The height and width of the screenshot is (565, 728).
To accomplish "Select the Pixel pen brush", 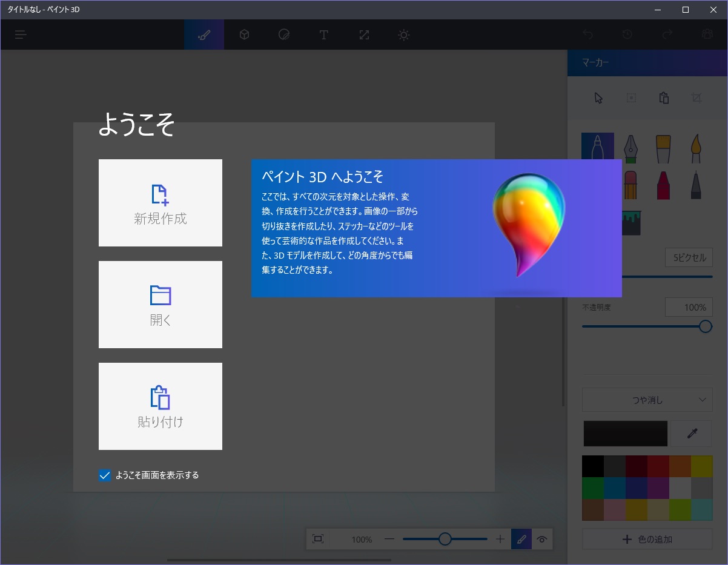I will [696, 185].
